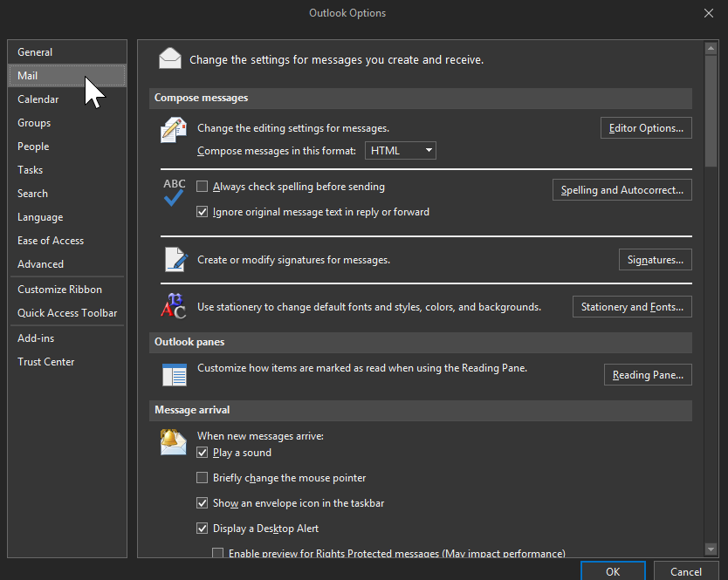
Task: Click the Outlook panes section header
Action: click(x=421, y=342)
